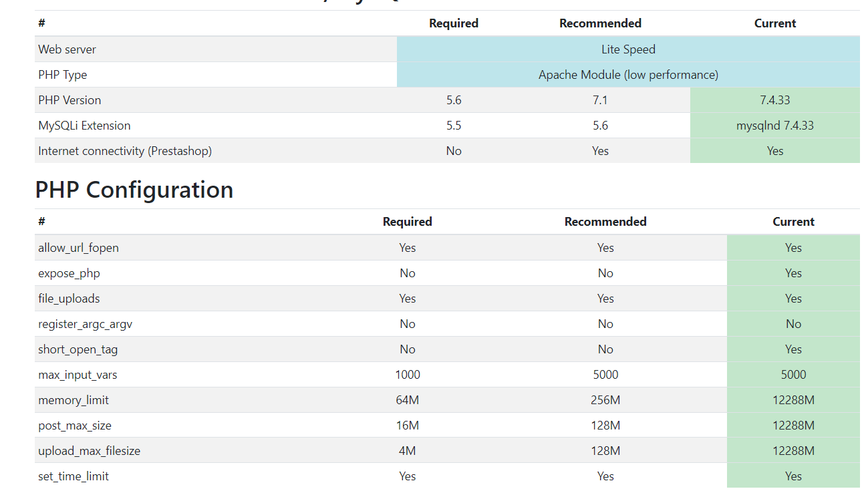Click the post_max_size setting name
The height and width of the screenshot is (499, 868).
(75, 426)
